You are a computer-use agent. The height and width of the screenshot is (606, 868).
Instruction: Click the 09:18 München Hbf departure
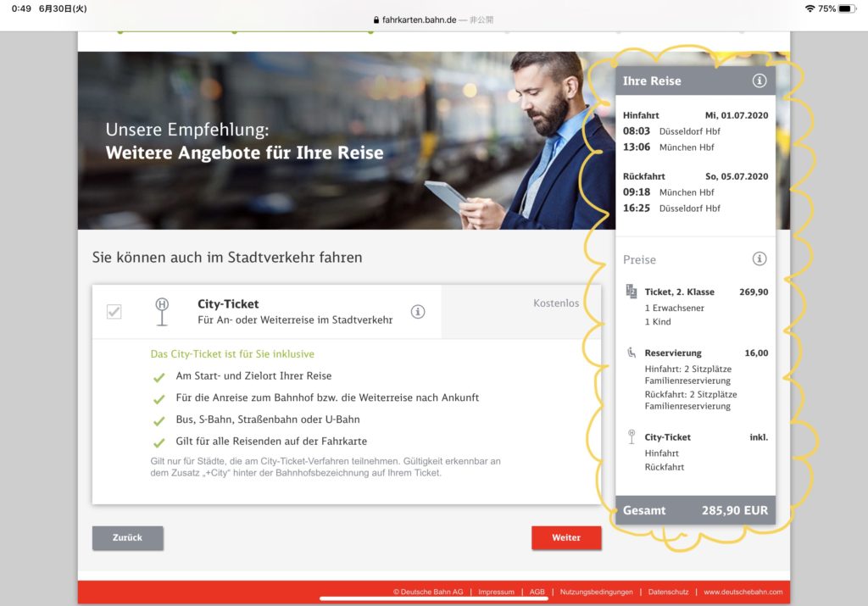[668, 192]
